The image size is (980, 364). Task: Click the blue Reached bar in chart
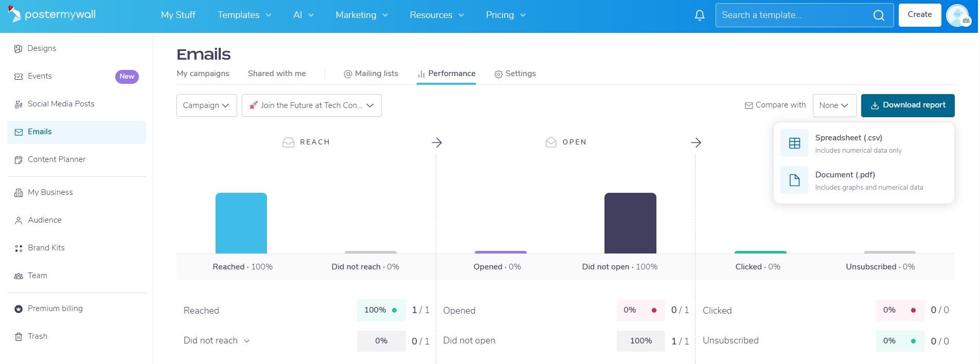[241, 223]
